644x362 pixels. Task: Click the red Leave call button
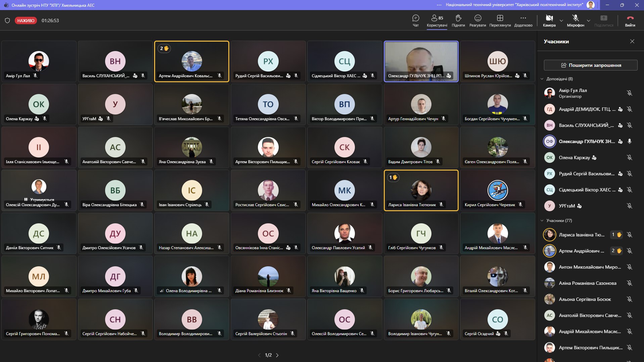pos(630,20)
